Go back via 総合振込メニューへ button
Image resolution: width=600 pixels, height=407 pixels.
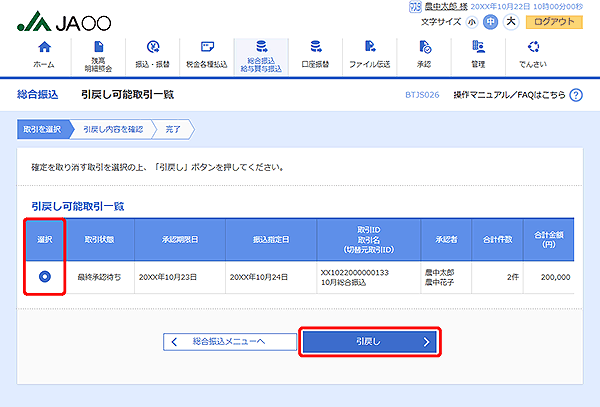230,342
